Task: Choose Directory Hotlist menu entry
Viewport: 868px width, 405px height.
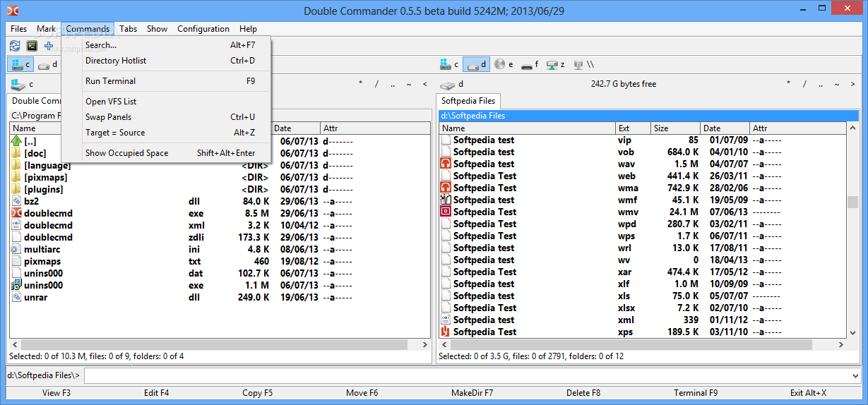Action: click(167, 61)
